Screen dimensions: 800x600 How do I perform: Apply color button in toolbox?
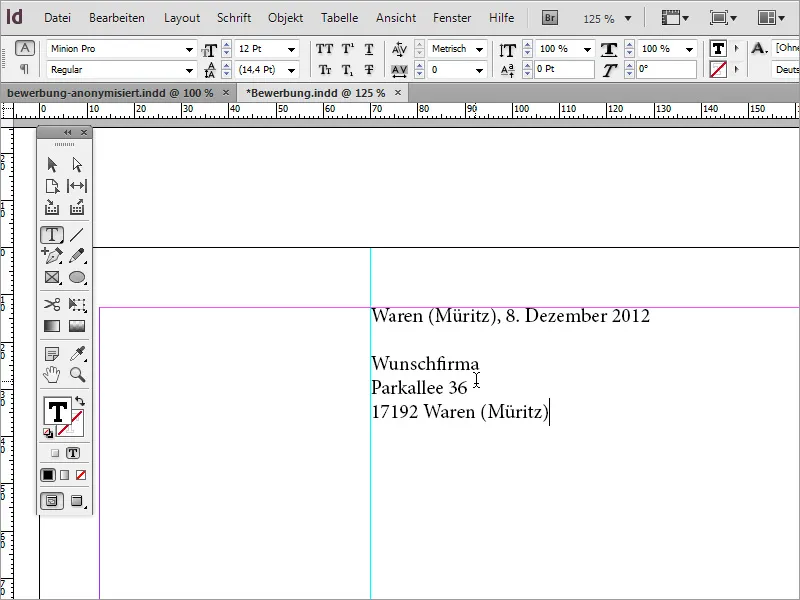48,475
